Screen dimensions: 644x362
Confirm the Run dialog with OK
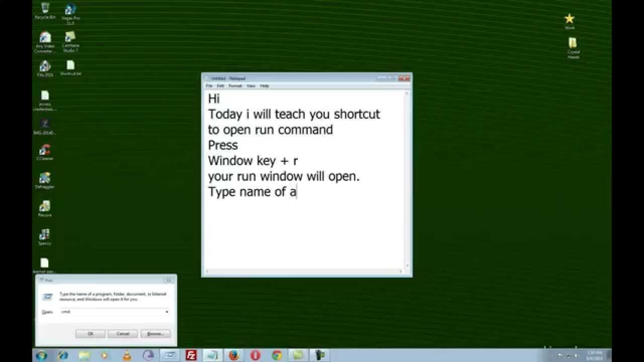(91, 333)
